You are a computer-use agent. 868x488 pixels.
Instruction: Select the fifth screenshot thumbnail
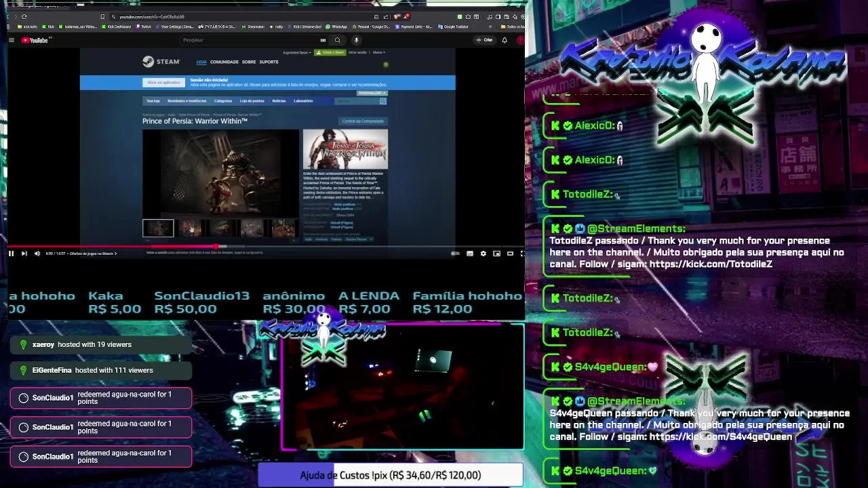pyautogui.click(x=283, y=228)
